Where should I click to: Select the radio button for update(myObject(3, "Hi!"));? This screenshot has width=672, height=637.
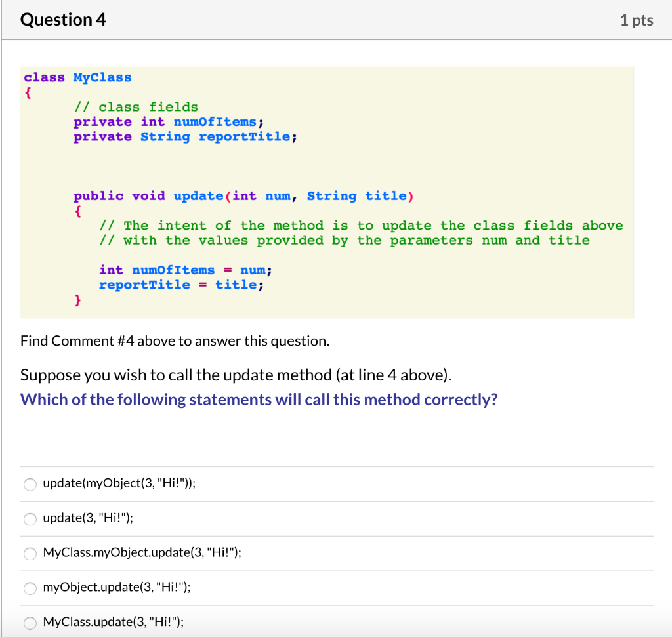pos(30,484)
